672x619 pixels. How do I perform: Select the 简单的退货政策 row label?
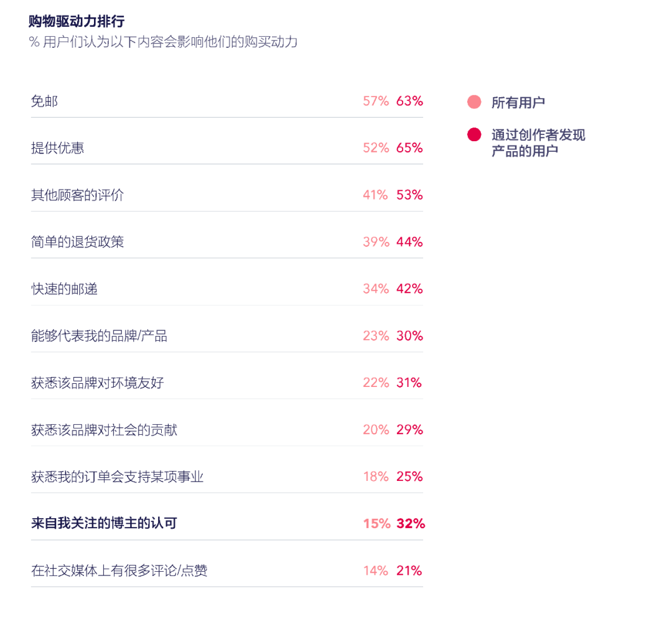pyautogui.click(x=77, y=241)
